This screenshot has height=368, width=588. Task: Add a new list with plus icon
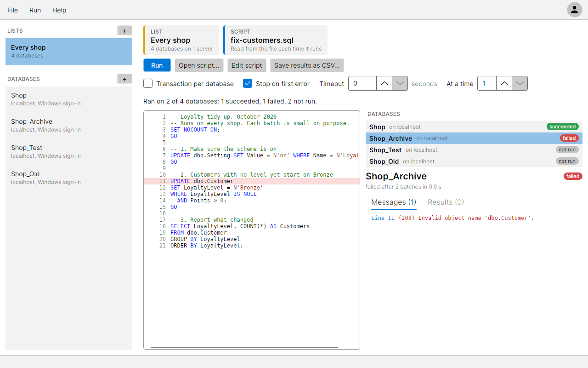[x=124, y=30]
